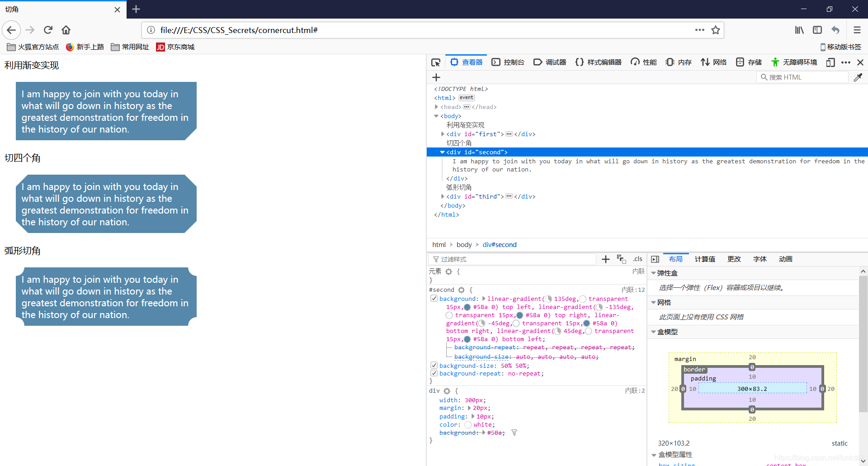Viewport: 868px width, 466px height.
Task: Expand the margin shorthand value arrow
Action: point(469,408)
